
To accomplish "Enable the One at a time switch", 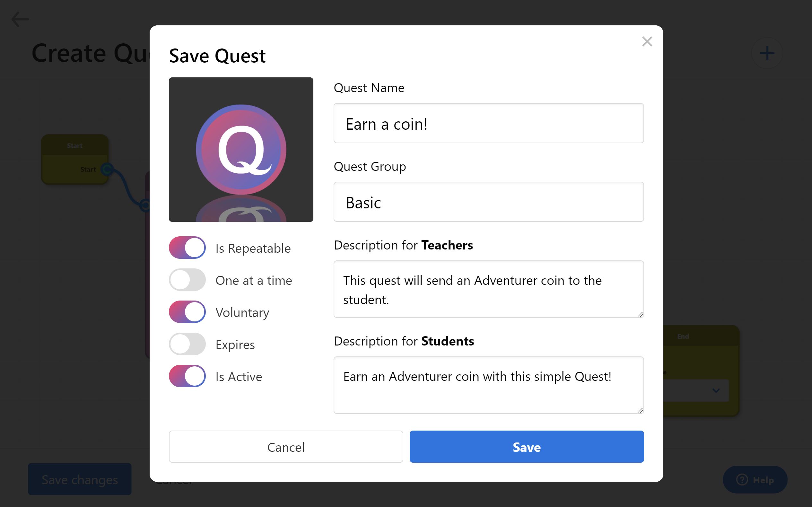I will pyautogui.click(x=188, y=280).
